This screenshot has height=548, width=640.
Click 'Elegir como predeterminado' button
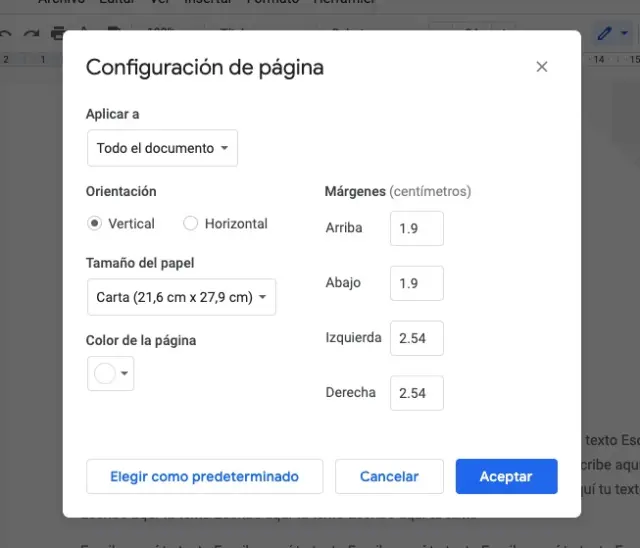coord(204,477)
